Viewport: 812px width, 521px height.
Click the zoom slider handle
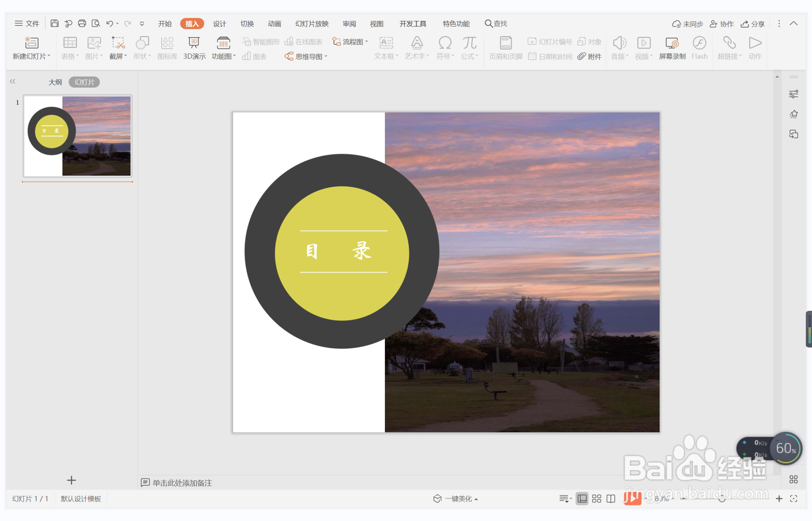tap(722, 498)
